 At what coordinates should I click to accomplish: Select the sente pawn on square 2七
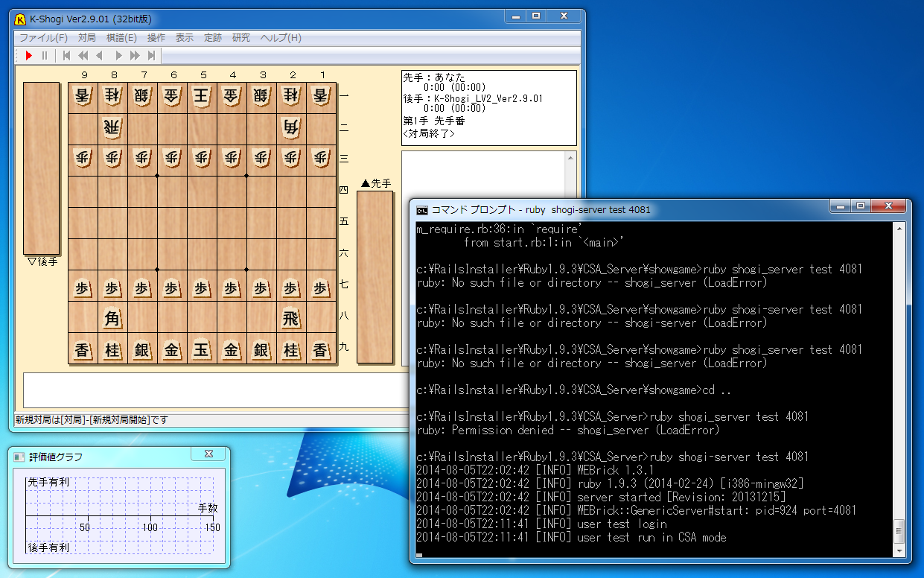[x=291, y=287]
